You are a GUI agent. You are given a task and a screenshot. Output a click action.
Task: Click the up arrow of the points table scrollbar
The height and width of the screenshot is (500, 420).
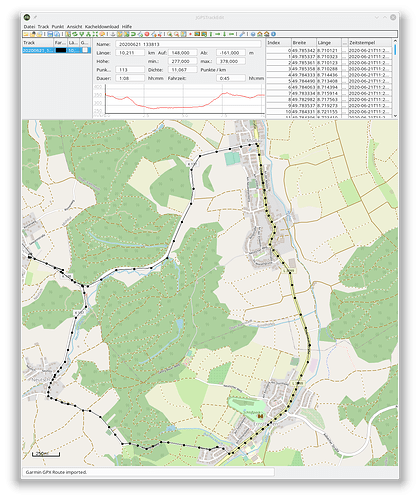pos(395,41)
